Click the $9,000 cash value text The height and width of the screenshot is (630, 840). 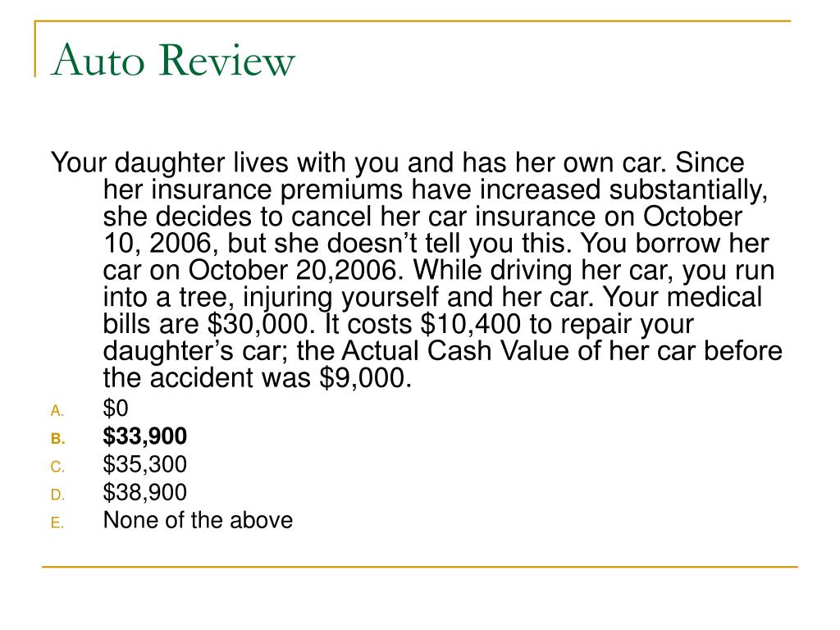point(365,378)
